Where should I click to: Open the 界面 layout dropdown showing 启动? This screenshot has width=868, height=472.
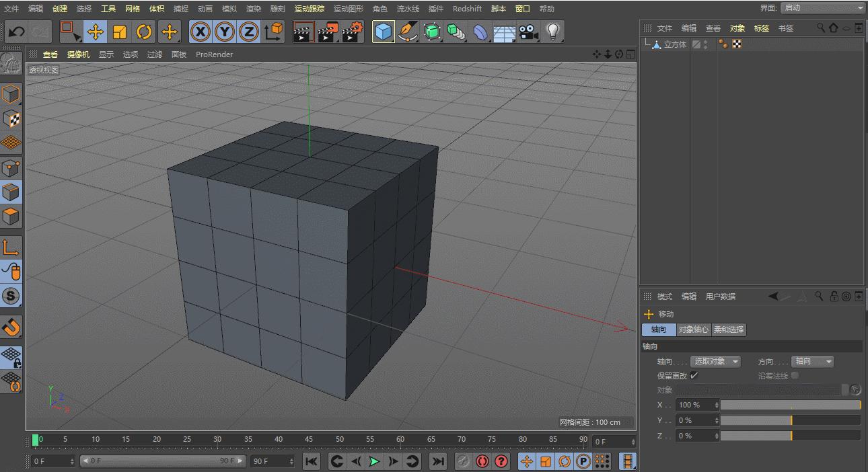[823, 7]
